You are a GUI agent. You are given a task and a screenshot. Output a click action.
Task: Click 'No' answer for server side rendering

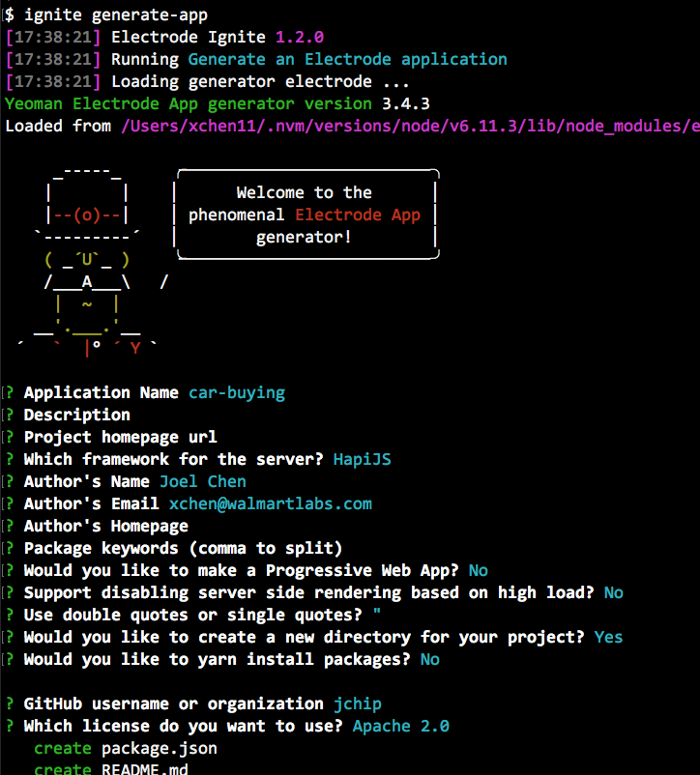coord(614,592)
